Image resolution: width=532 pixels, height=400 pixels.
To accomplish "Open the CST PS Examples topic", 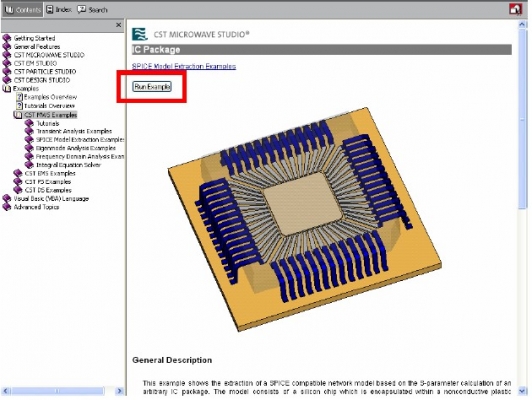I will pos(48,182).
